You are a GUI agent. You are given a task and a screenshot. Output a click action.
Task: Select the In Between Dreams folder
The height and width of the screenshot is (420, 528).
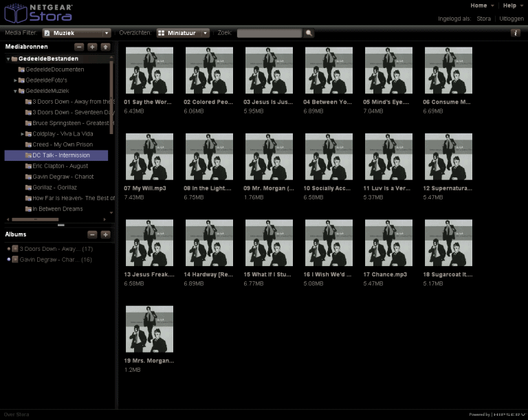point(58,209)
